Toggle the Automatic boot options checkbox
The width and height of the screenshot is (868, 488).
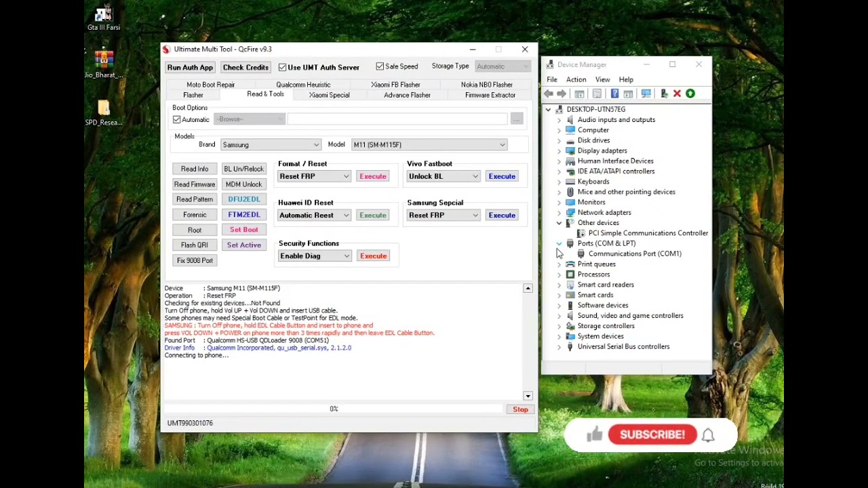click(x=177, y=120)
